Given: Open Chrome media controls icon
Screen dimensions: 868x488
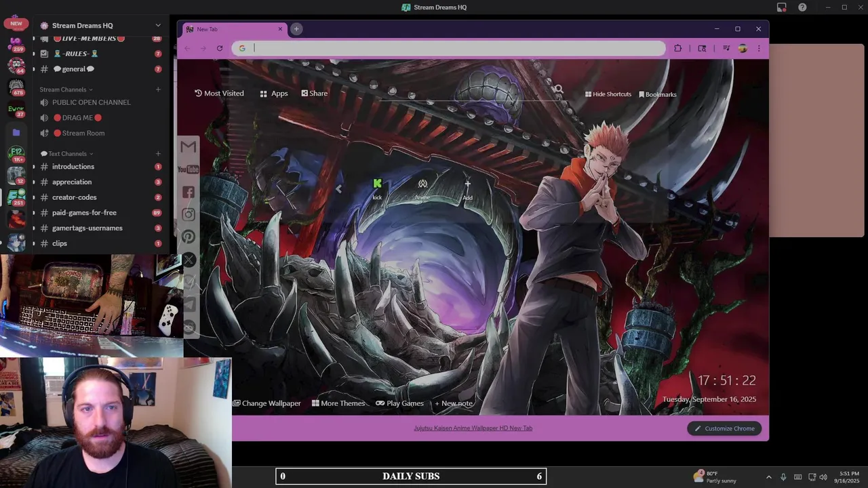Looking at the screenshot, I should 726,48.
